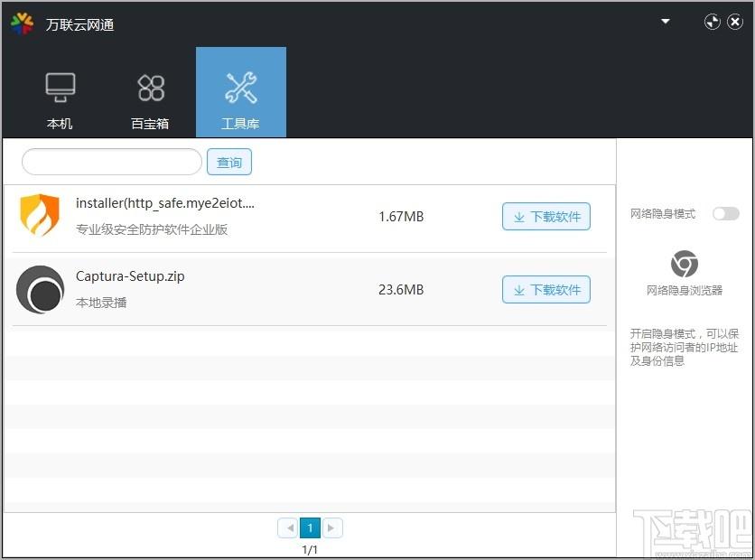This screenshot has width=755, height=560.
Task: Click the 1.67MB size value
Action: (x=401, y=217)
